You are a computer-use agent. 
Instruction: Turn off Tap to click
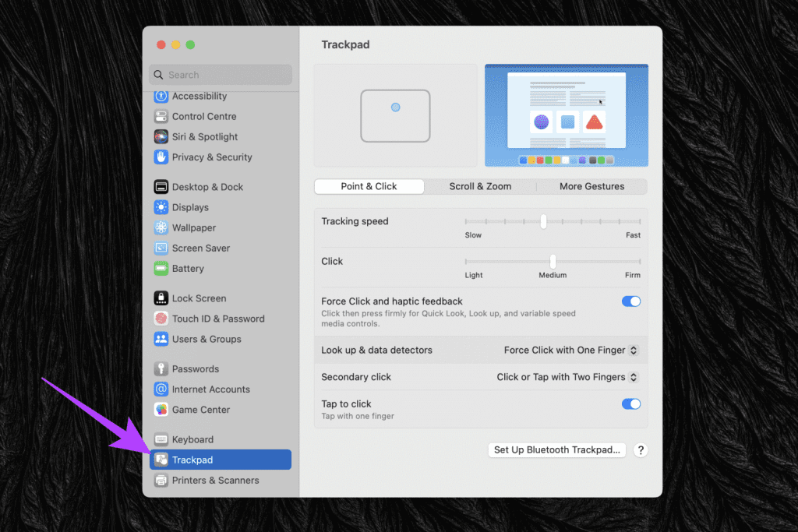pos(630,403)
